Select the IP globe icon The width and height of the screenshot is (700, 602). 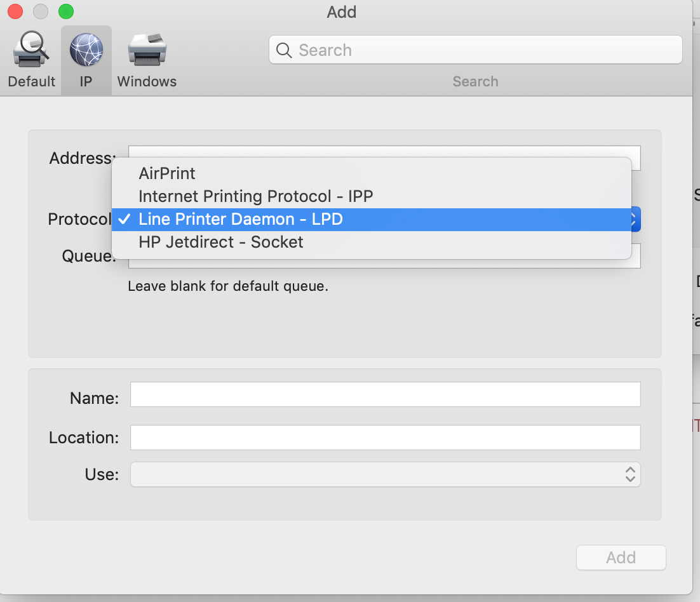pyautogui.click(x=86, y=51)
